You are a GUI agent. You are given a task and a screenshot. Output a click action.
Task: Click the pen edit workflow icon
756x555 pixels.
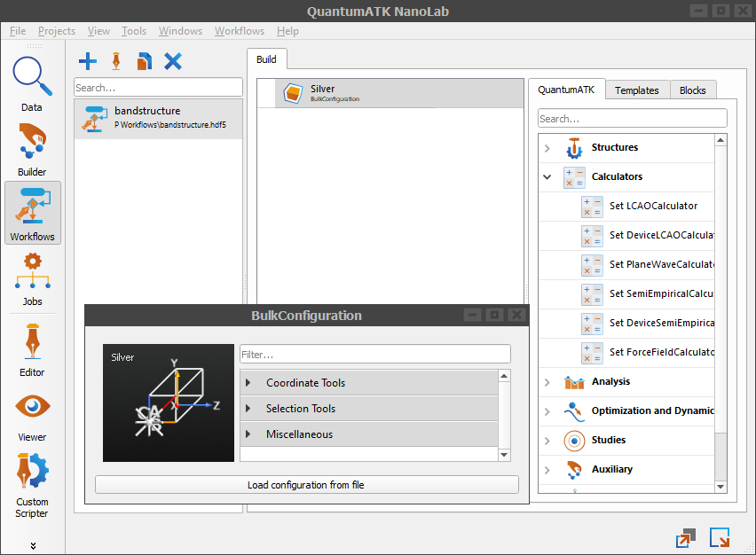pyautogui.click(x=116, y=61)
